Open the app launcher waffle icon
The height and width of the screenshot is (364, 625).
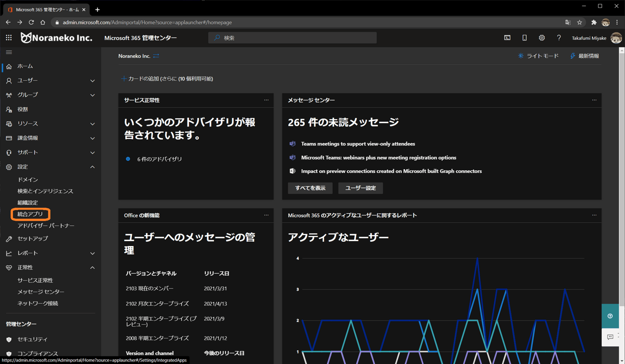point(9,38)
